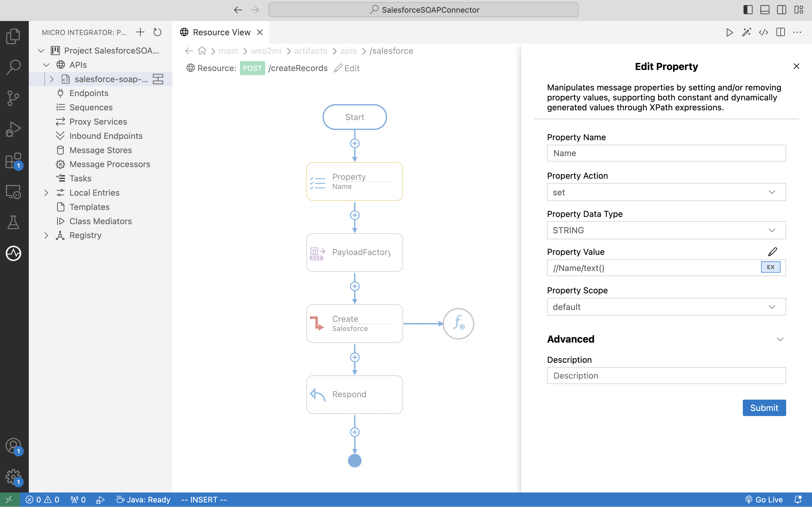Viewport: 812px width, 507px height.
Task: Add mediator after Start node plus
Action: [355, 143]
